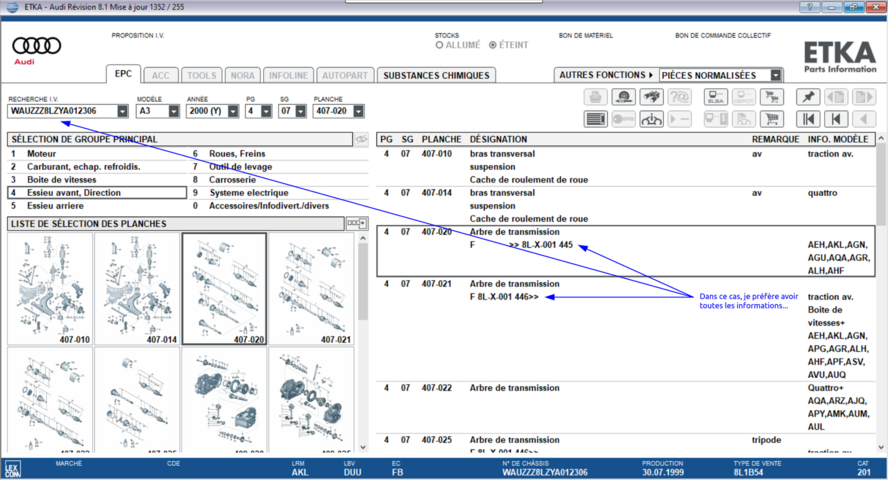Click the DEPOT icon
The image size is (888, 480).
point(744,97)
